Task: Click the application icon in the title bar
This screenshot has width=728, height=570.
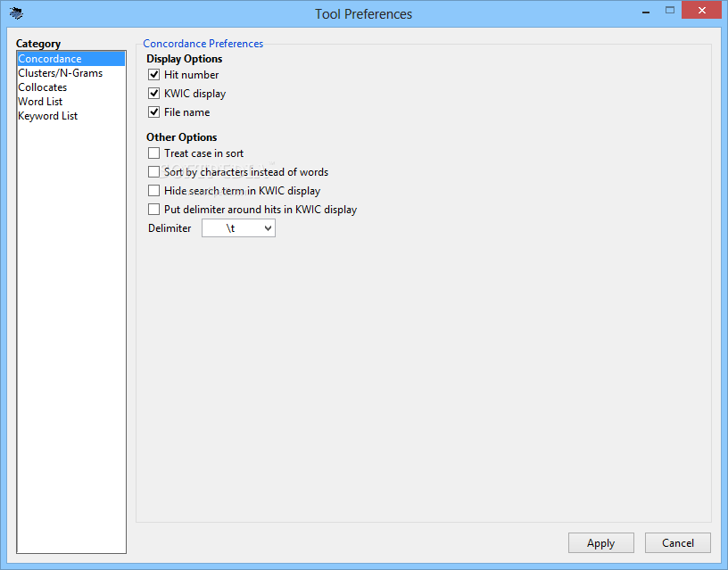Action: (x=16, y=13)
